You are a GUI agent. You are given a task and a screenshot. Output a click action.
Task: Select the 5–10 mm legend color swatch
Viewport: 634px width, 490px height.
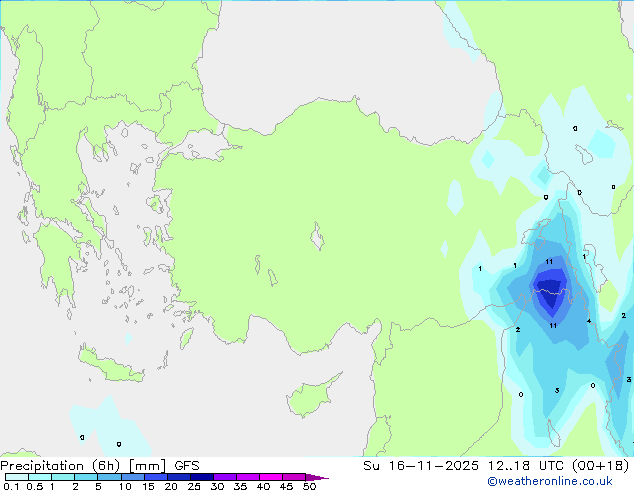109,477
